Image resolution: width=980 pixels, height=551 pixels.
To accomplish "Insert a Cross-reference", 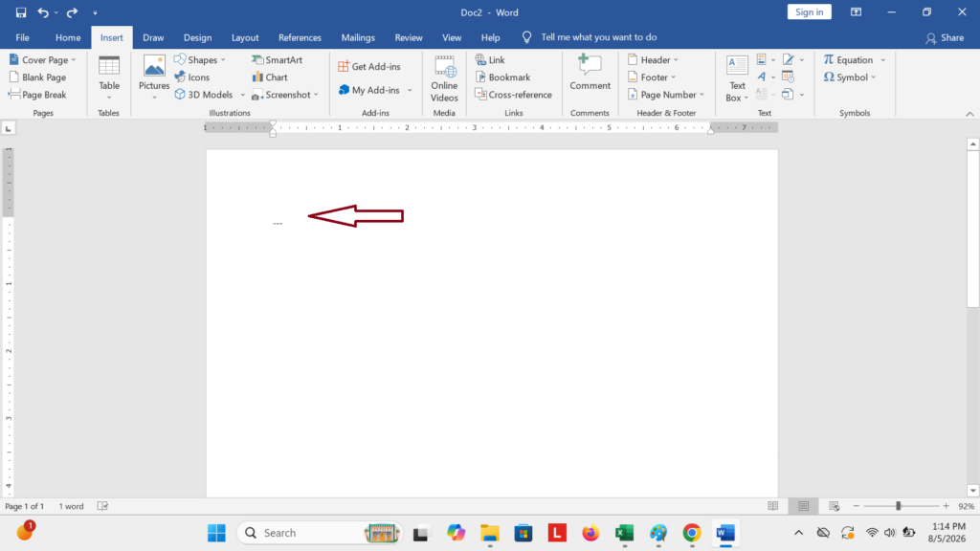I will click(x=513, y=95).
